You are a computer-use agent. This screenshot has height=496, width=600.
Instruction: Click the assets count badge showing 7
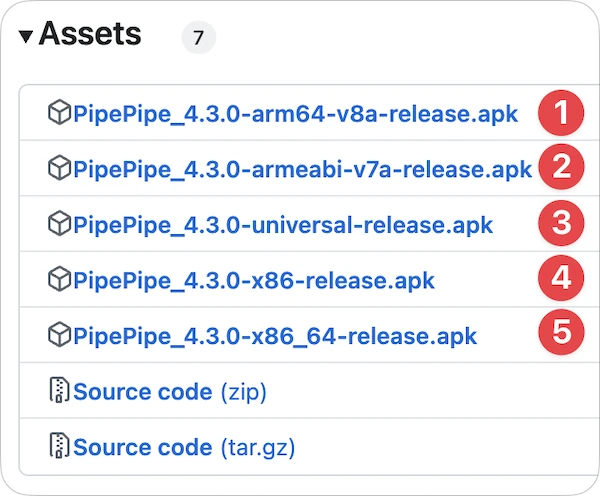(x=198, y=38)
